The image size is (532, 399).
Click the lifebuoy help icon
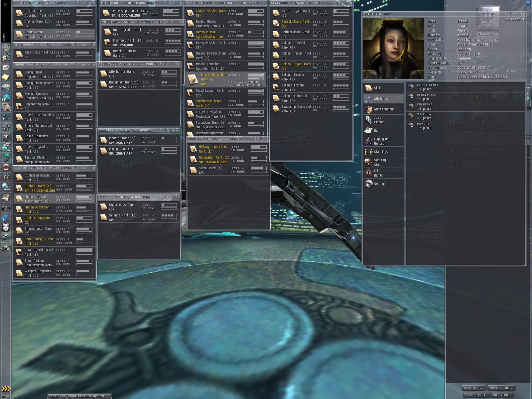pos(6,167)
